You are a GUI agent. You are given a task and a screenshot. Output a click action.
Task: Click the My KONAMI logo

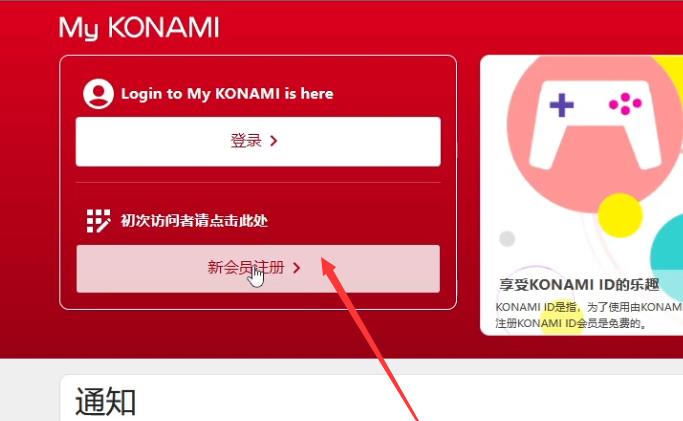[139, 28]
